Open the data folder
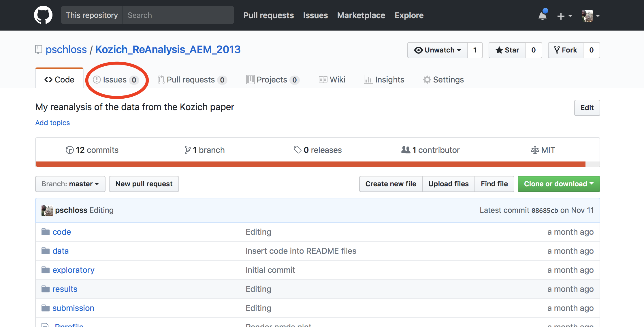The image size is (644, 327). (61, 251)
